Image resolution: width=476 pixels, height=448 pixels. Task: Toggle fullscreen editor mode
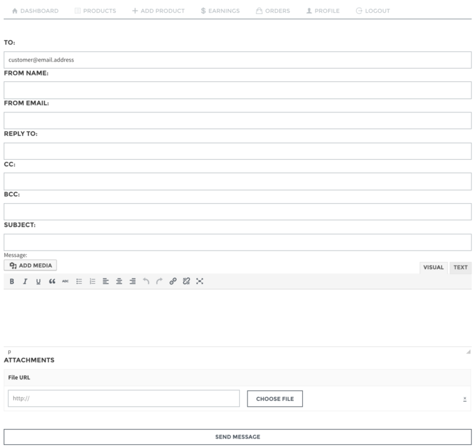tap(199, 281)
